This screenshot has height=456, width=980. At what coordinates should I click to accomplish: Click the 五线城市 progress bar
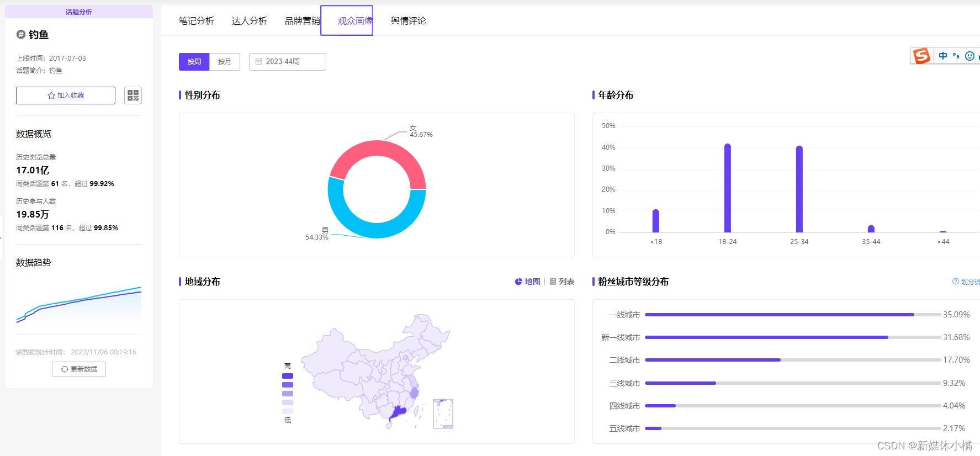pyautogui.click(x=793, y=428)
